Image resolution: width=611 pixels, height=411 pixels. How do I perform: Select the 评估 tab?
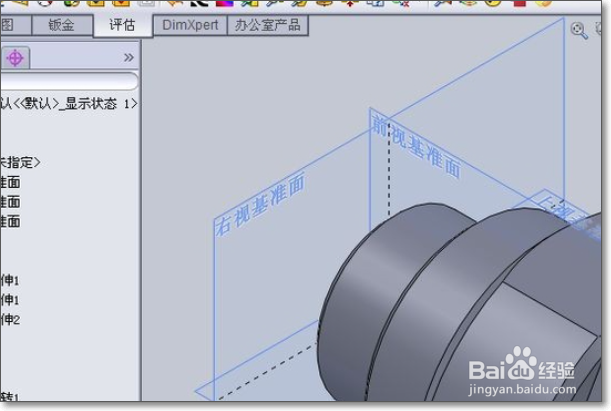click(x=122, y=25)
